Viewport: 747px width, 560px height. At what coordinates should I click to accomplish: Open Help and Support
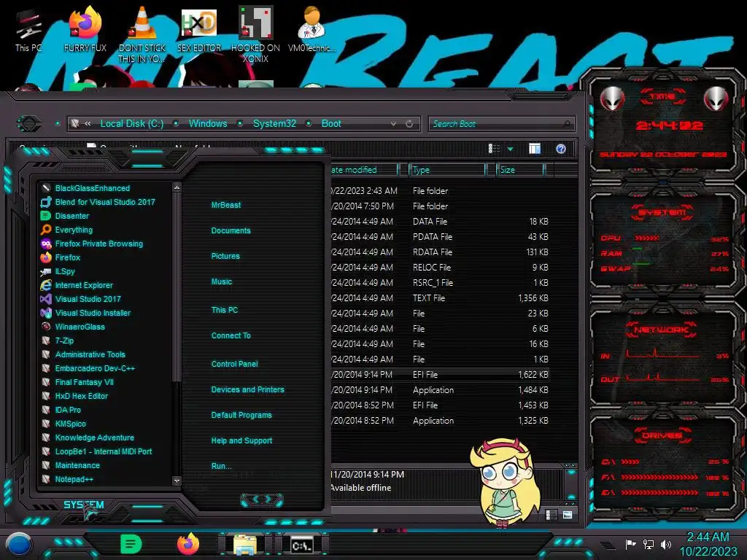click(241, 441)
